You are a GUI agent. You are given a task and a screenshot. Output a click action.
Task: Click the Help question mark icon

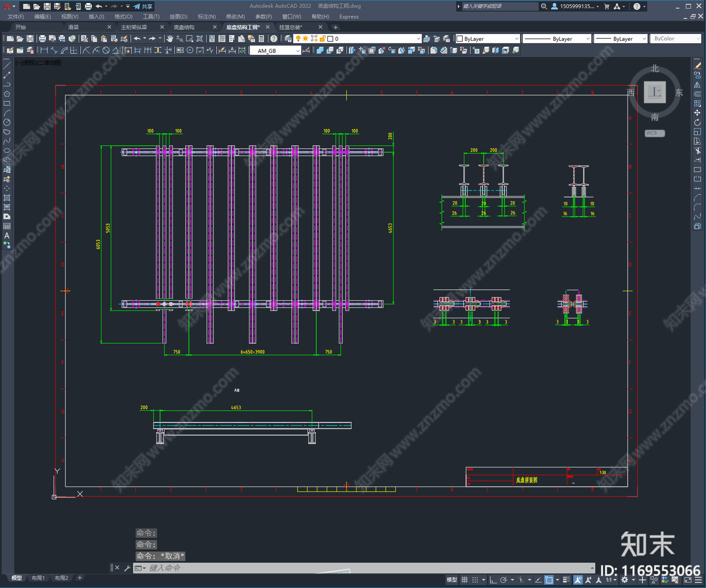tap(274, 39)
